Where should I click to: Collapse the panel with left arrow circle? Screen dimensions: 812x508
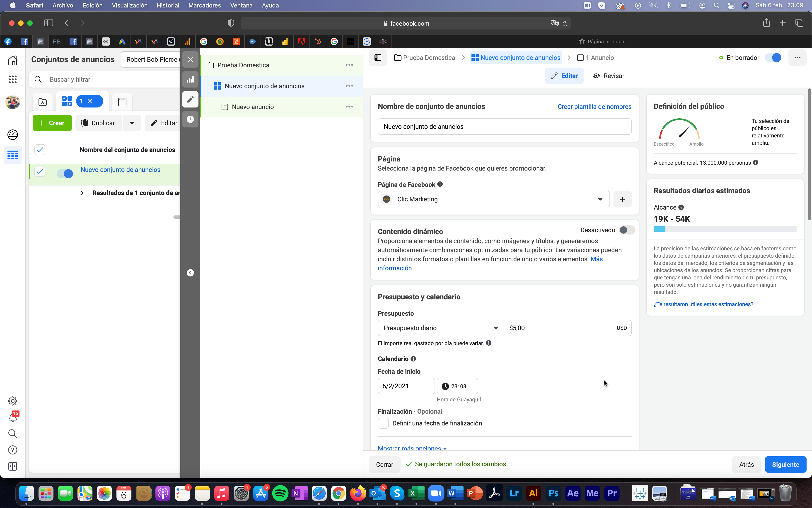[190, 273]
